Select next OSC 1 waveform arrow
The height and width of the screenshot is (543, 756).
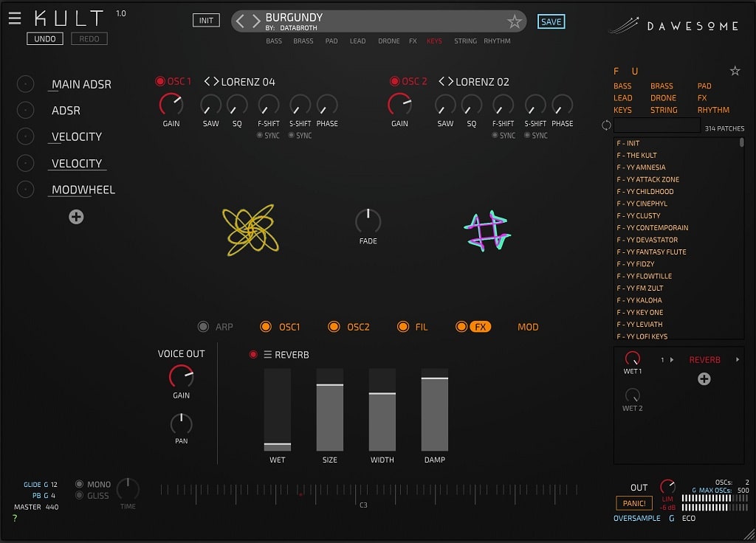[216, 81]
